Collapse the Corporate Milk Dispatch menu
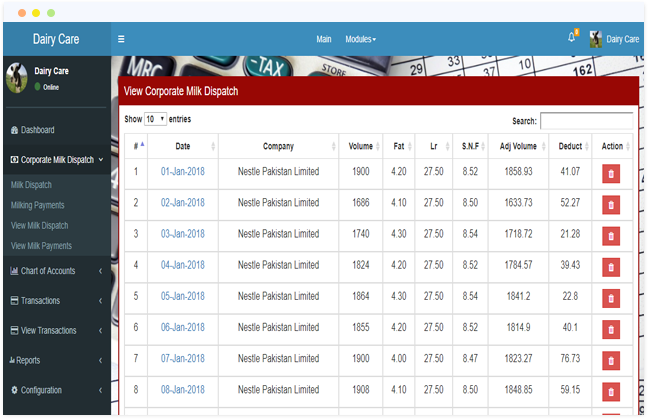Image resolution: width=648 pixels, height=419 pixels. [x=57, y=160]
